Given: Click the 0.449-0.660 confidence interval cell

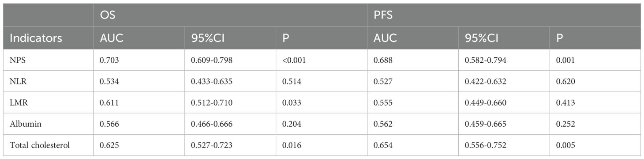Looking at the screenshot, I should click(x=485, y=103).
